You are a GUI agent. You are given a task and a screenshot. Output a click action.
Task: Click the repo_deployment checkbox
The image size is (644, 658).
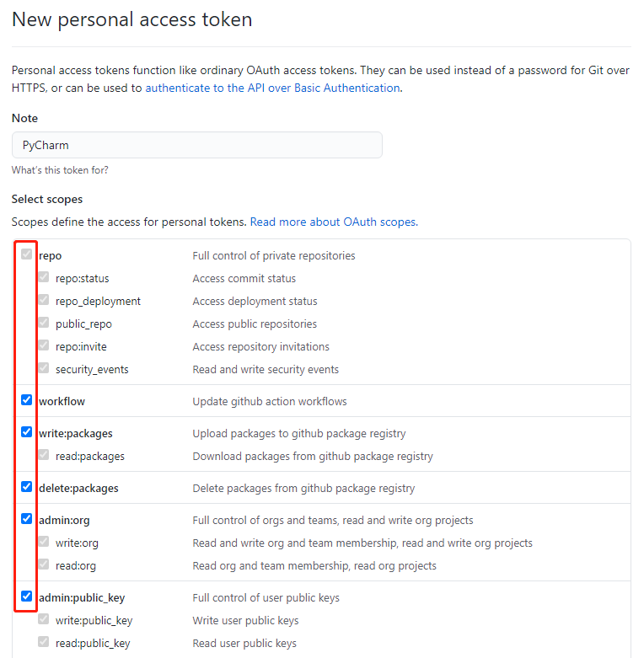pyautogui.click(x=44, y=300)
